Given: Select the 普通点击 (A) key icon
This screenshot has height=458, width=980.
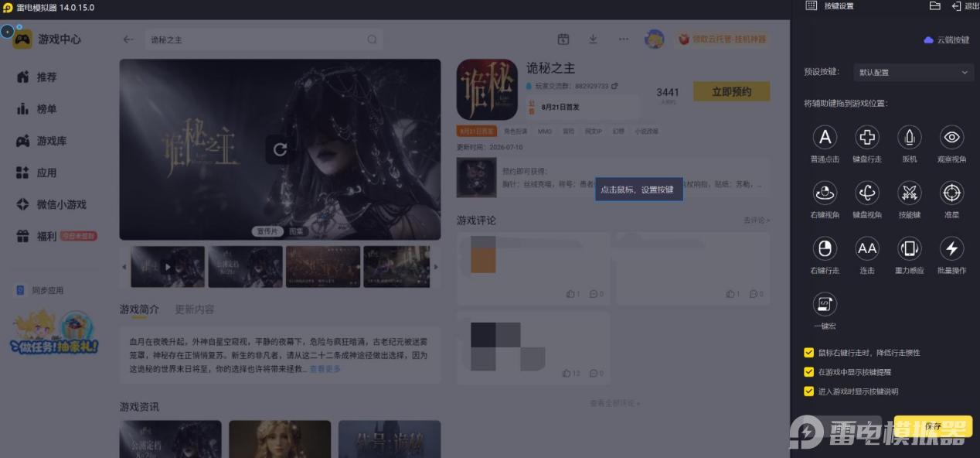Looking at the screenshot, I should pyautogui.click(x=825, y=138).
